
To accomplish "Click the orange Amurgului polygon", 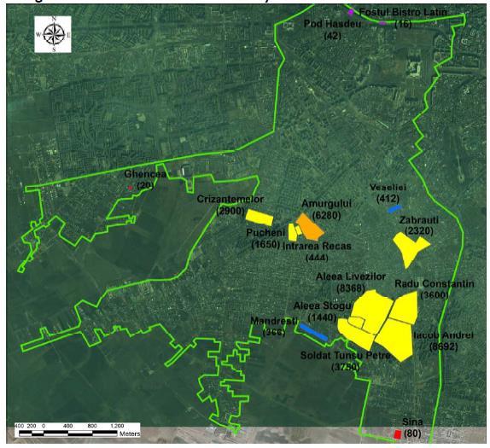I will tap(309, 228).
